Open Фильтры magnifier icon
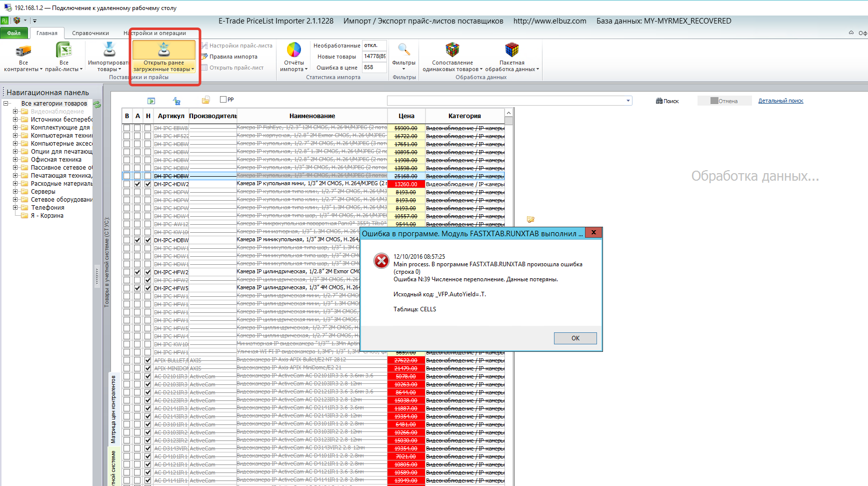Image resolution: width=868 pixels, height=486 pixels. pyautogui.click(x=403, y=49)
